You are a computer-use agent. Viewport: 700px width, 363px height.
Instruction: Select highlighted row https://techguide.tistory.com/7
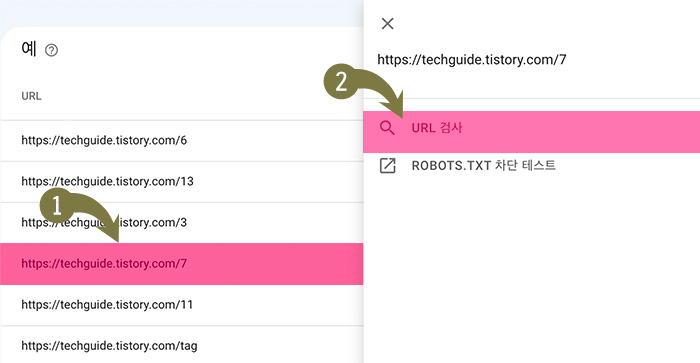tap(182, 264)
